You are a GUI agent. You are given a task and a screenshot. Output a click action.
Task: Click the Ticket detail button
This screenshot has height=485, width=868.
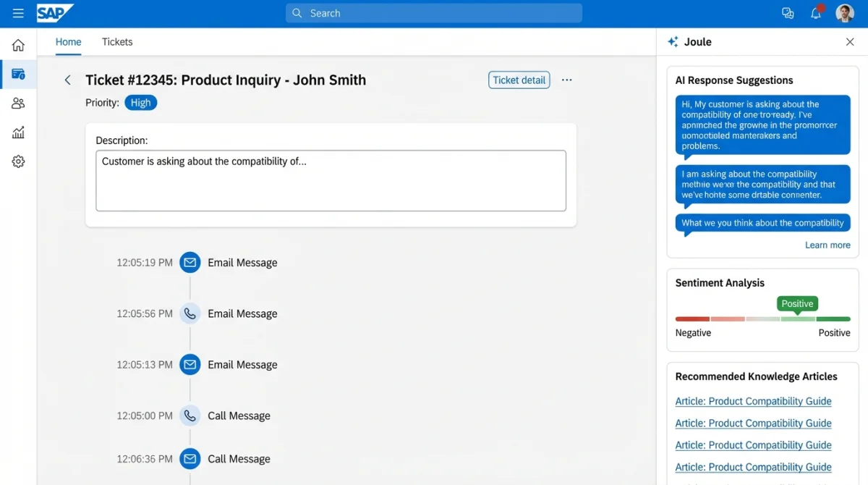coord(519,80)
